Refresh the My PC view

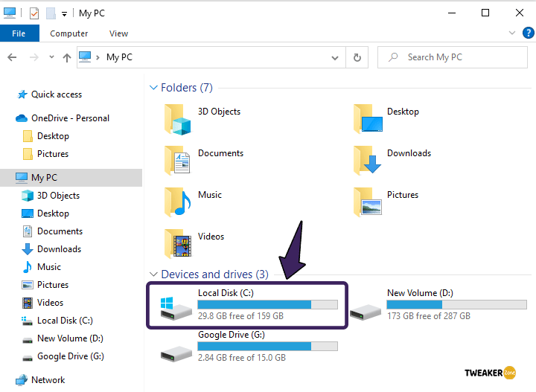click(357, 57)
